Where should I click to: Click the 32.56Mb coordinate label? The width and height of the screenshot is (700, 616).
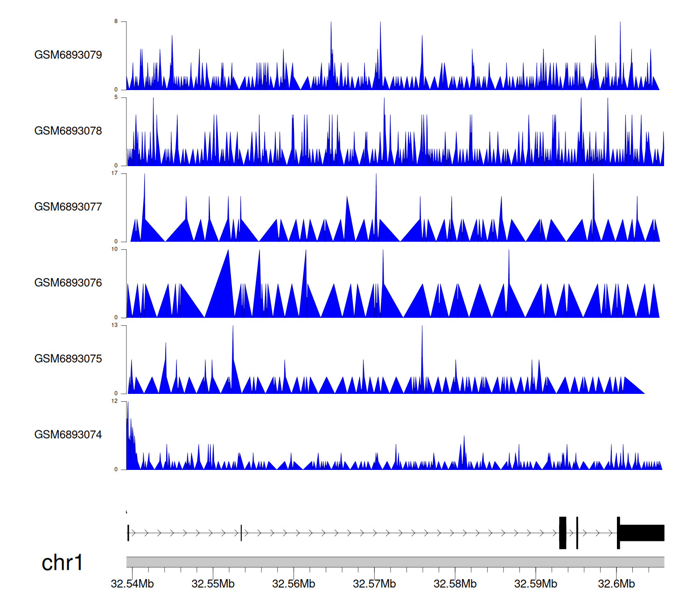[294, 584]
